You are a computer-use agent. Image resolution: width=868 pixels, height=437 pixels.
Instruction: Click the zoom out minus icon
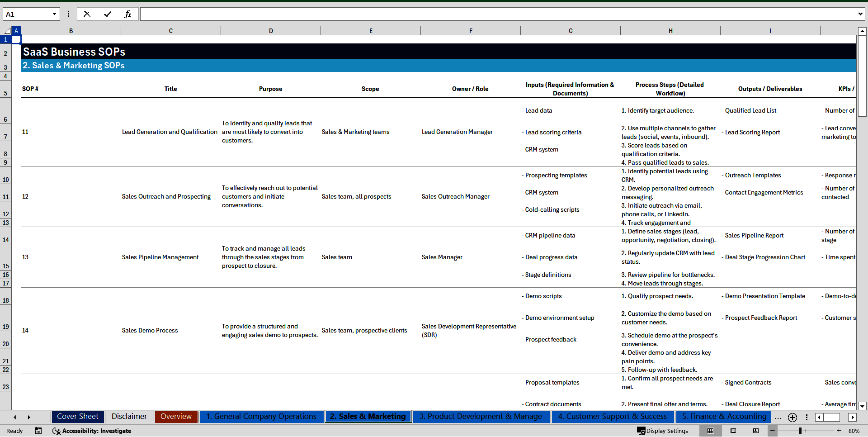(x=773, y=431)
